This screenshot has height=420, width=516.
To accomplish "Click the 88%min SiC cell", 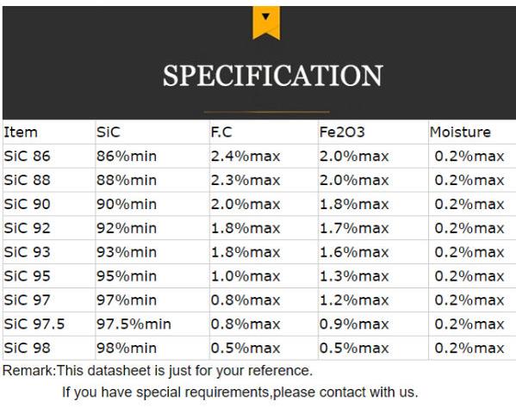I will [x=127, y=180].
